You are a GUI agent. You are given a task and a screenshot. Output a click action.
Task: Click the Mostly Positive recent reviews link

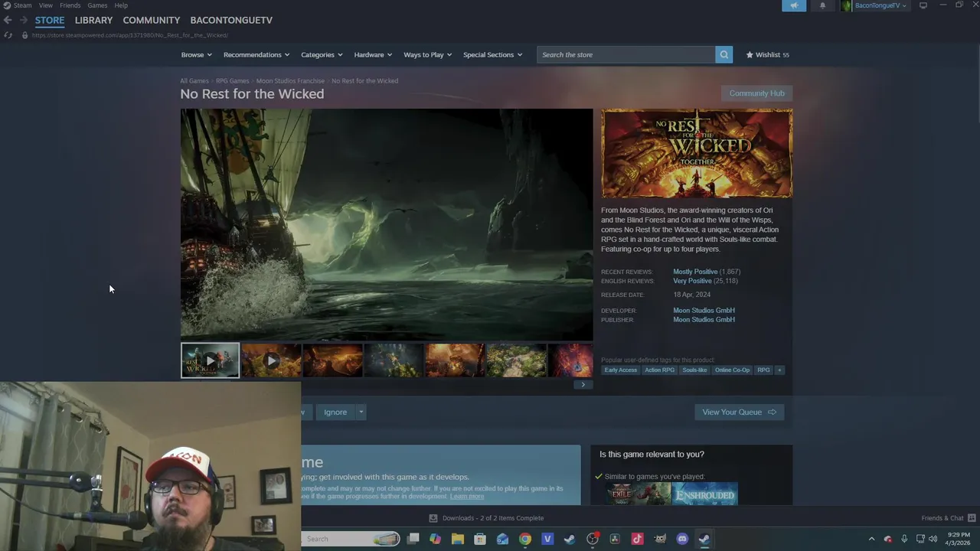point(695,272)
